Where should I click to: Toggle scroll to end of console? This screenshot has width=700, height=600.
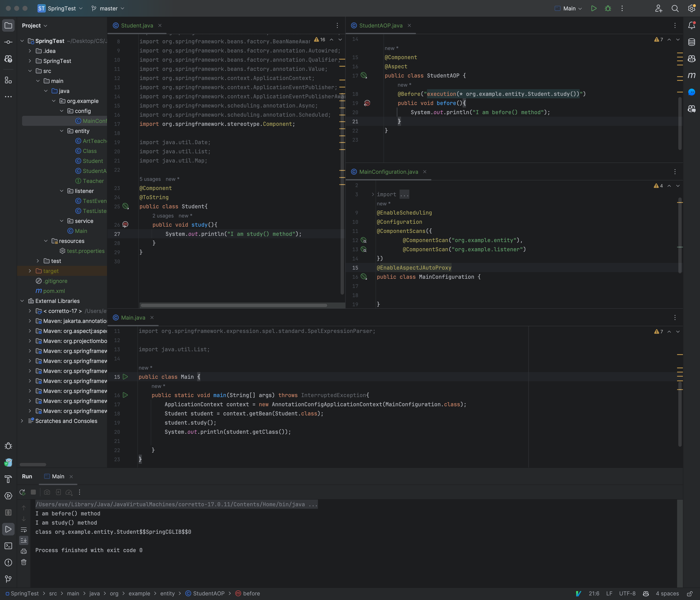(x=24, y=540)
